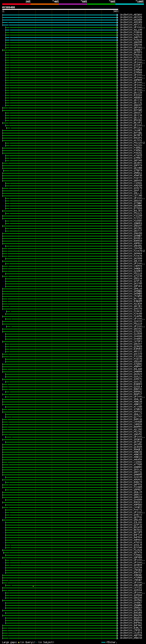Choose the UniRef100_Q7M569 entry
Viewport: 146px width, 644px height.
coord(131,70)
